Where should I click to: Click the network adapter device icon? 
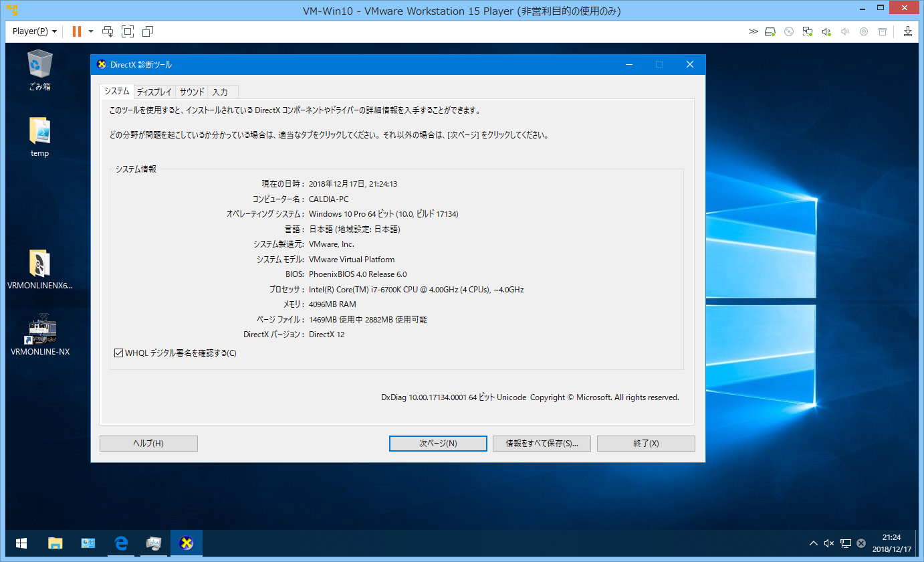808,31
